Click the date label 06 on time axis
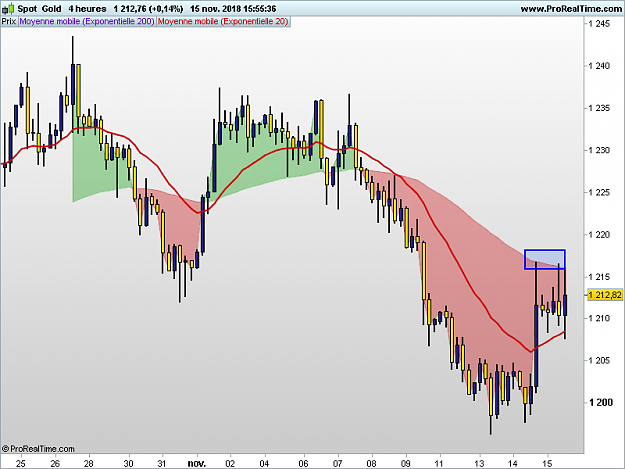The height and width of the screenshot is (469, 625). coord(303,463)
